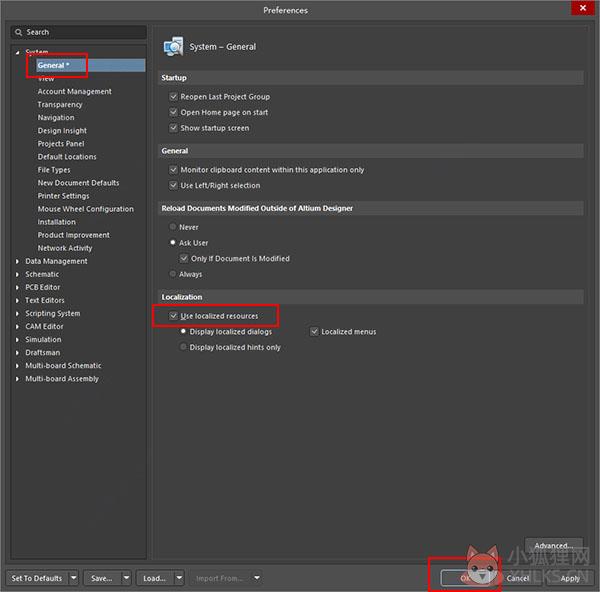Toggle the Localized menus checkbox
Screen dimensions: 600x592
(314, 331)
